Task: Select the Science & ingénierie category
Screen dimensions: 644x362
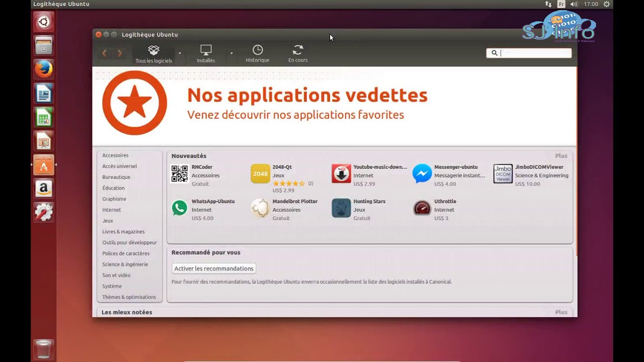Action: pyautogui.click(x=125, y=264)
